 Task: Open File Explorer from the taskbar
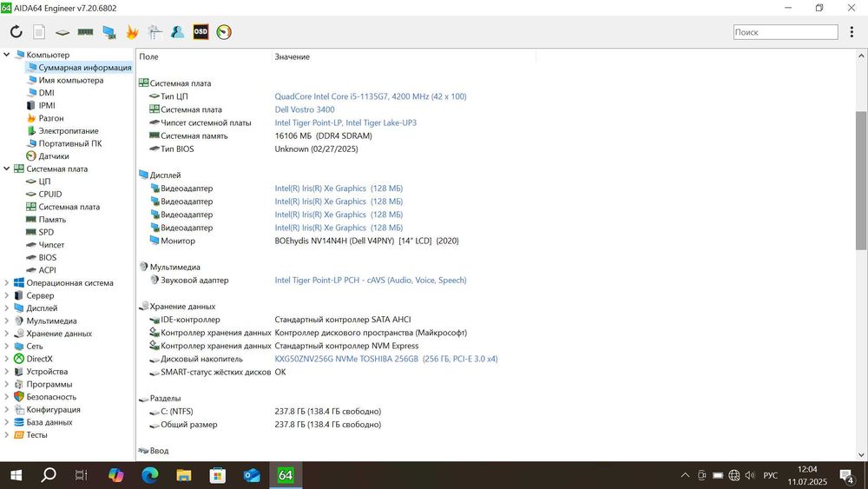pyautogui.click(x=184, y=475)
